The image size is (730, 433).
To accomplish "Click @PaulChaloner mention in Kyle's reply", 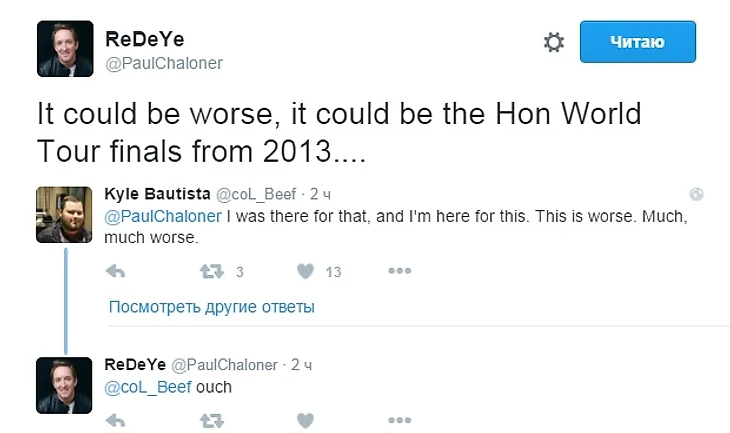I will 162,215.
